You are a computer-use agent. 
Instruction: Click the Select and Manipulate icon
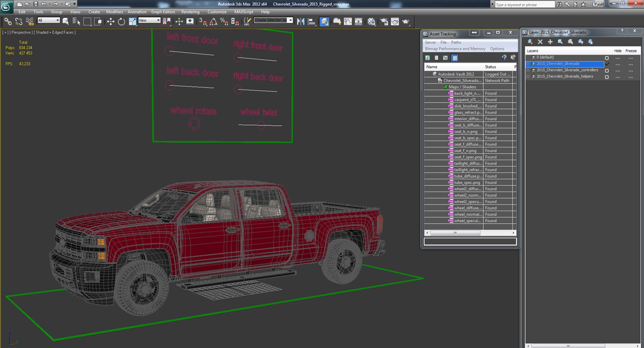click(x=179, y=22)
